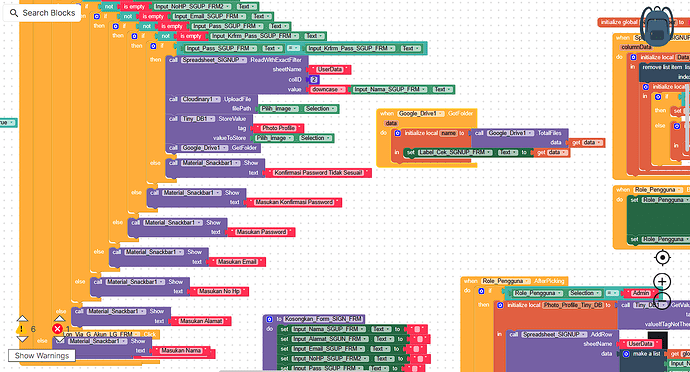
Task: Open Google_Drive1 dropdown in TotalFiles call
Action: [510, 133]
